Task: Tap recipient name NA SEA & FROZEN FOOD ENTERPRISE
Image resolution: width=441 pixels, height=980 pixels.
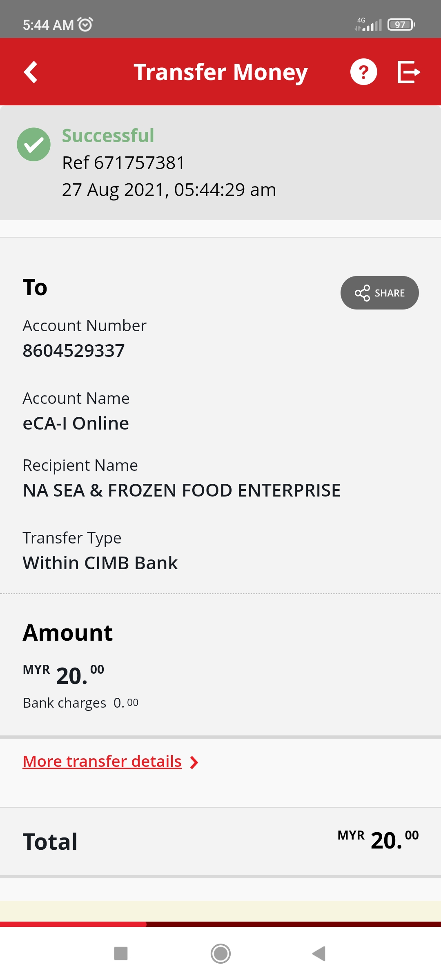Action: pos(182,490)
